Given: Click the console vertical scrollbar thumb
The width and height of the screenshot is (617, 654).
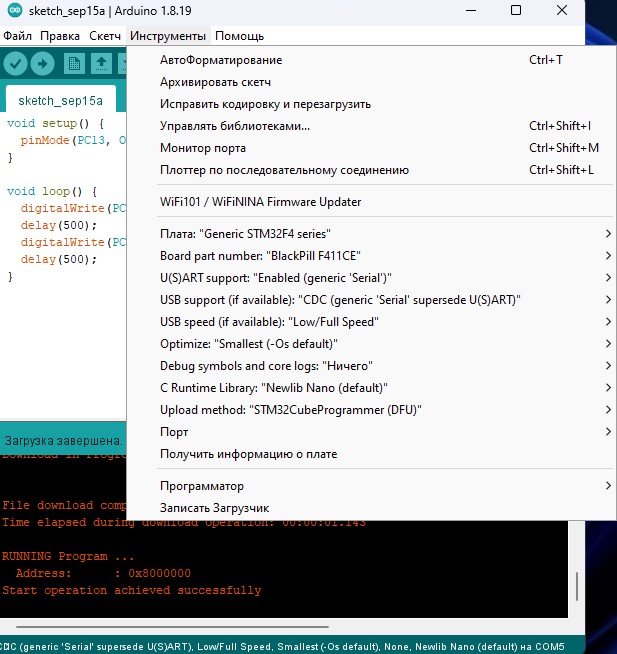Looking at the screenshot, I should coord(577,586).
